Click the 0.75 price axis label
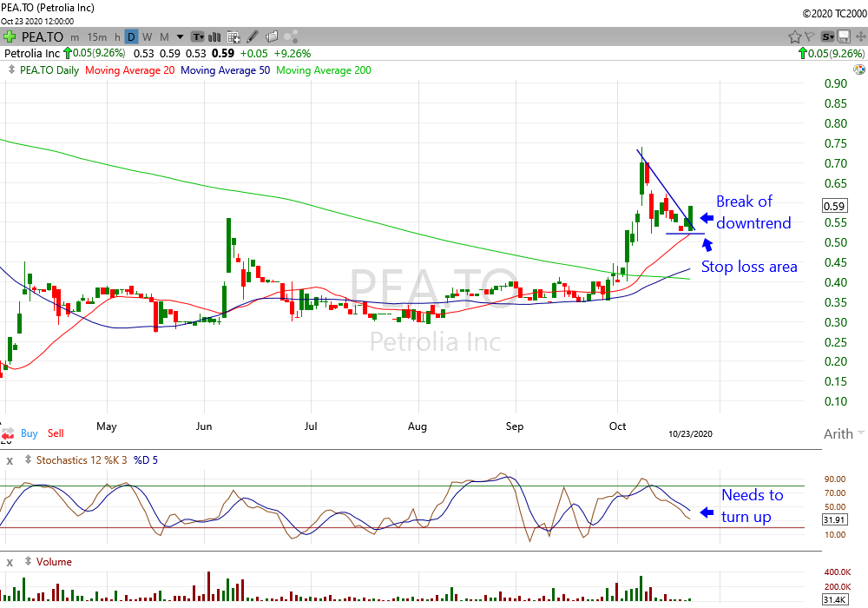Screen dimensions: 868x608 click(836, 143)
